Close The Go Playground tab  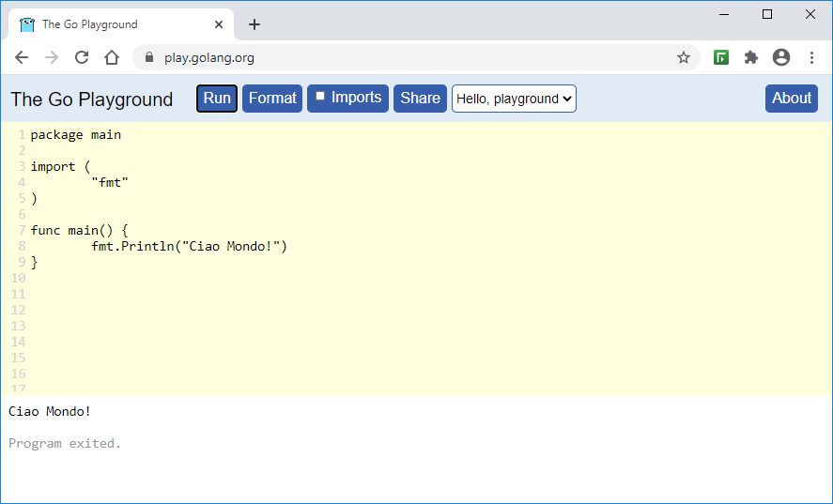pyautogui.click(x=218, y=24)
